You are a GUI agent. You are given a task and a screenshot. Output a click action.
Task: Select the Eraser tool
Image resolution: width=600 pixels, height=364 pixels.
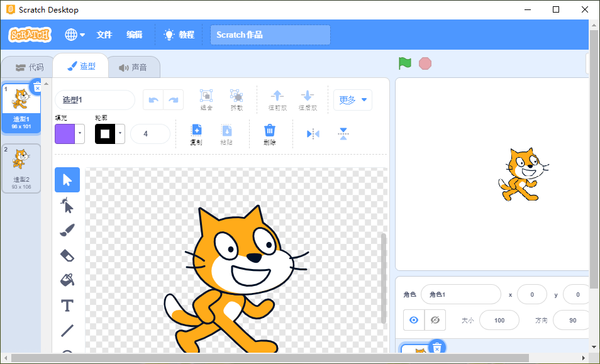tap(67, 255)
